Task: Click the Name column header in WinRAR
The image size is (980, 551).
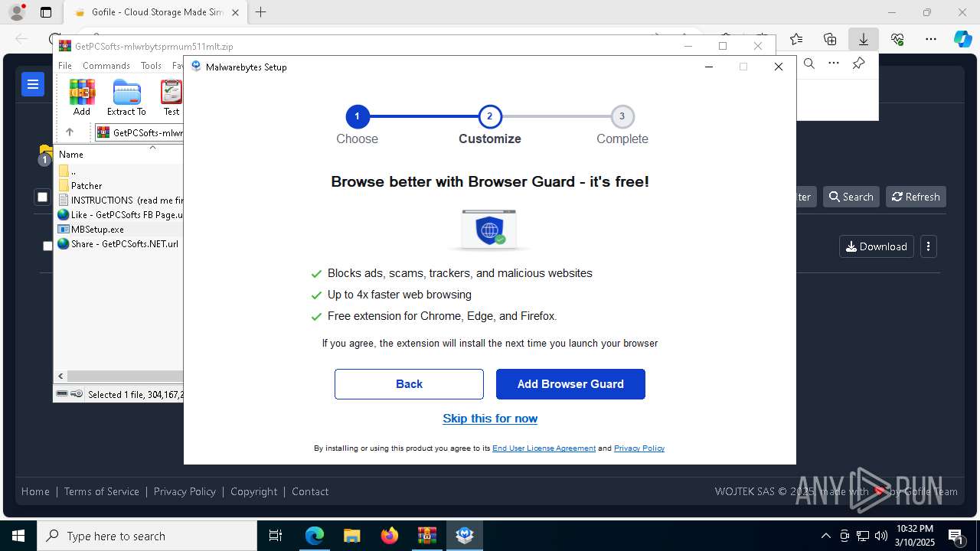Action: tap(119, 154)
